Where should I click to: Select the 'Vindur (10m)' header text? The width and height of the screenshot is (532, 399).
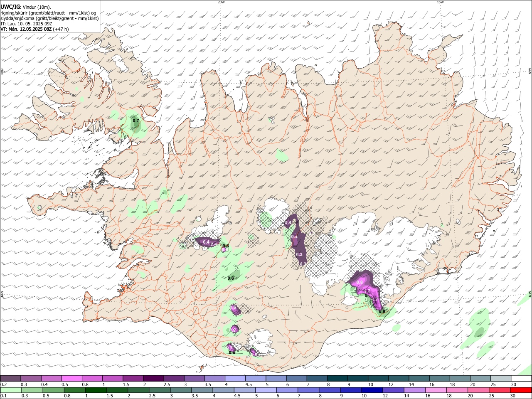[x=36, y=7]
